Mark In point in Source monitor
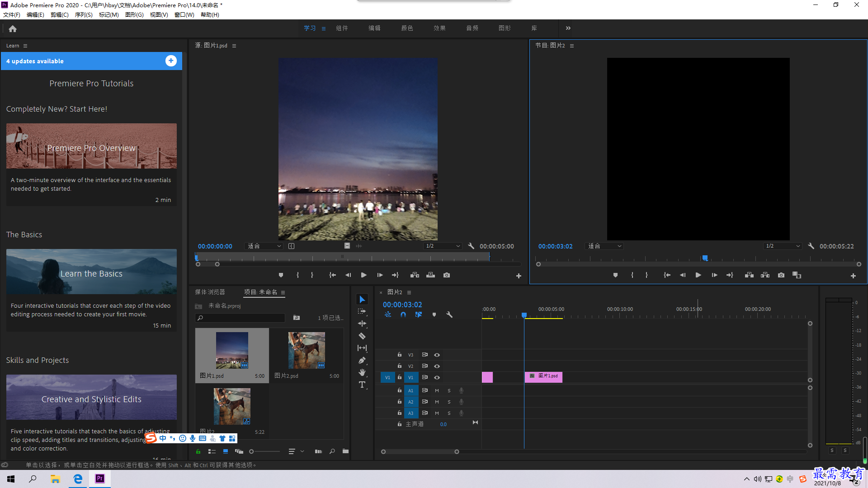Viewport: 868px width, 488px height. 297,275
